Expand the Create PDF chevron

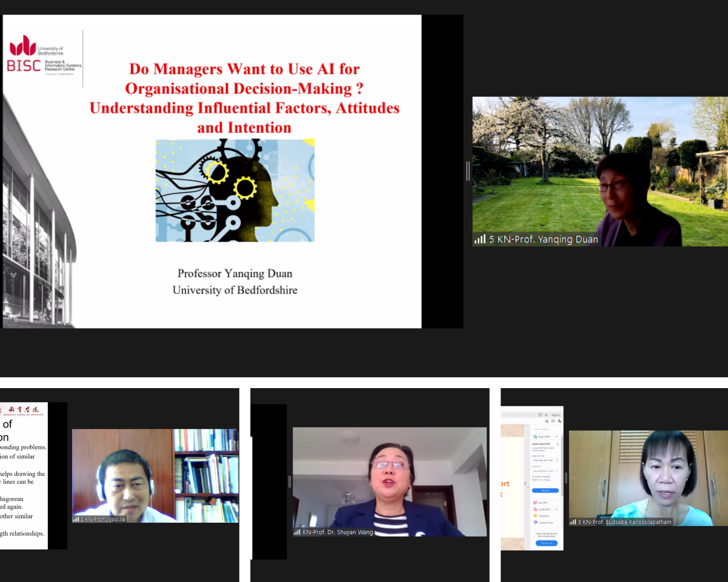pyautogui.click(x=557, y=509)
